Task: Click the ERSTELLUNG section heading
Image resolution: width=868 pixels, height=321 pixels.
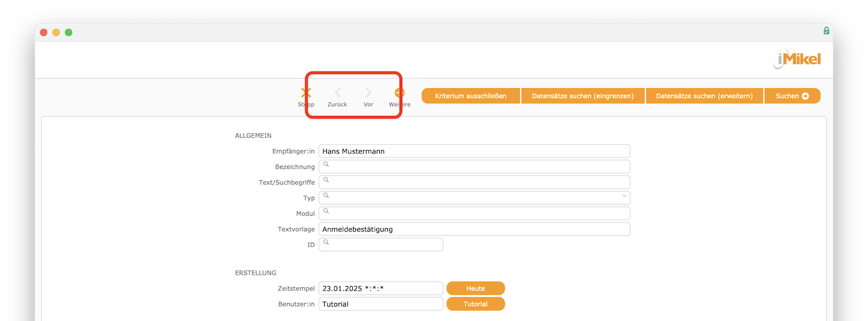Action: point(256,272)
